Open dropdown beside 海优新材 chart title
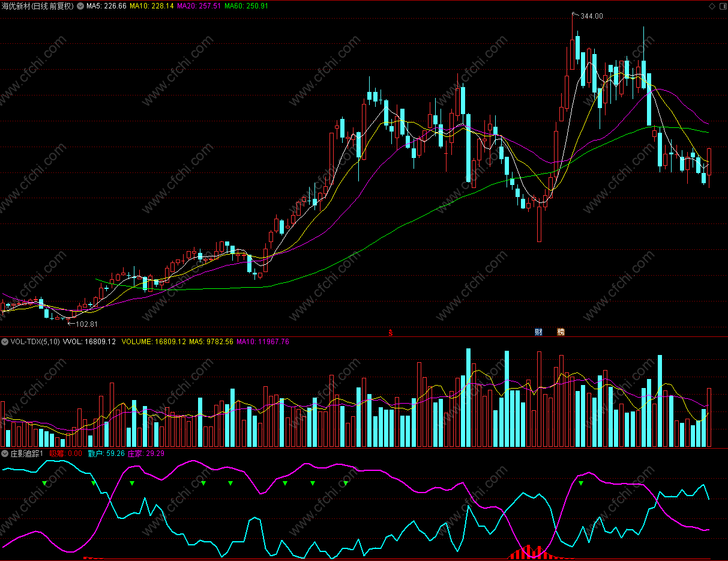Viewport: 728px width, 561px height. tap(80, 6)
